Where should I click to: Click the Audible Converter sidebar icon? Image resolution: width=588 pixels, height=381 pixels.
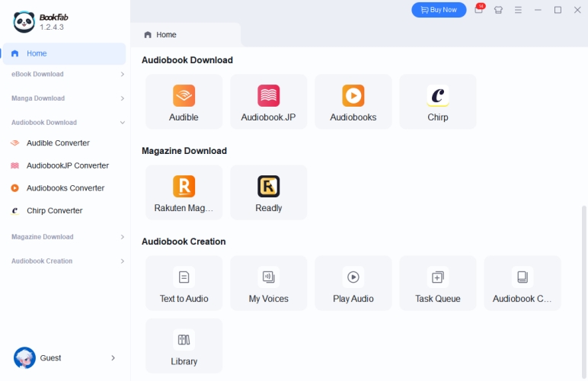[15, 143]
